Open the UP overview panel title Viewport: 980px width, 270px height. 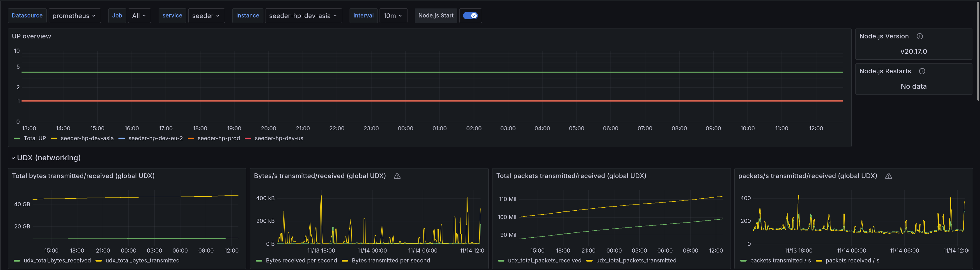pos(31,36)
